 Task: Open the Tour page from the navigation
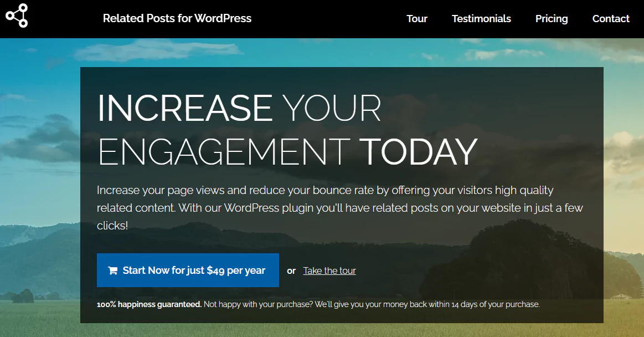pyautogui.click(x=417, y=18)
